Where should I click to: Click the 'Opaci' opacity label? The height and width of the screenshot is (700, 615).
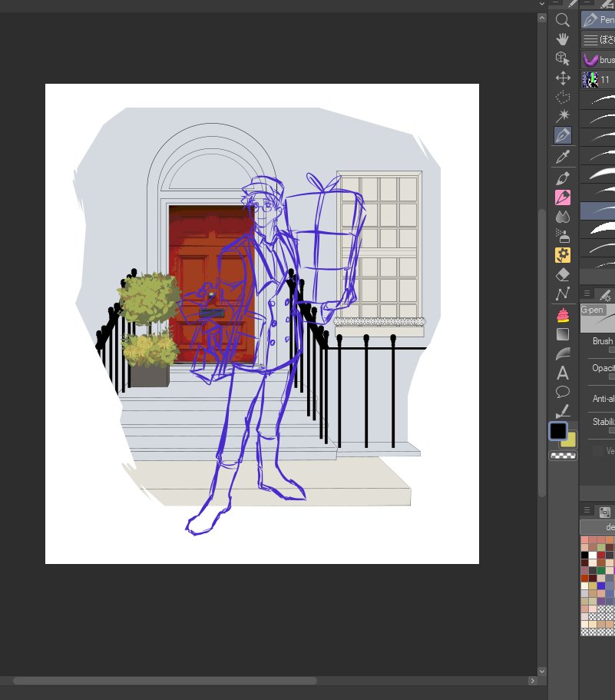click(x=603, y=368)
